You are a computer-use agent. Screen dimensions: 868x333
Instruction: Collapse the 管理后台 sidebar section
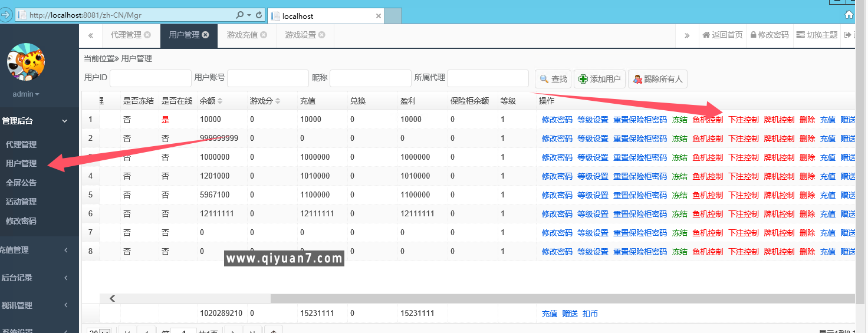(65, 121)
